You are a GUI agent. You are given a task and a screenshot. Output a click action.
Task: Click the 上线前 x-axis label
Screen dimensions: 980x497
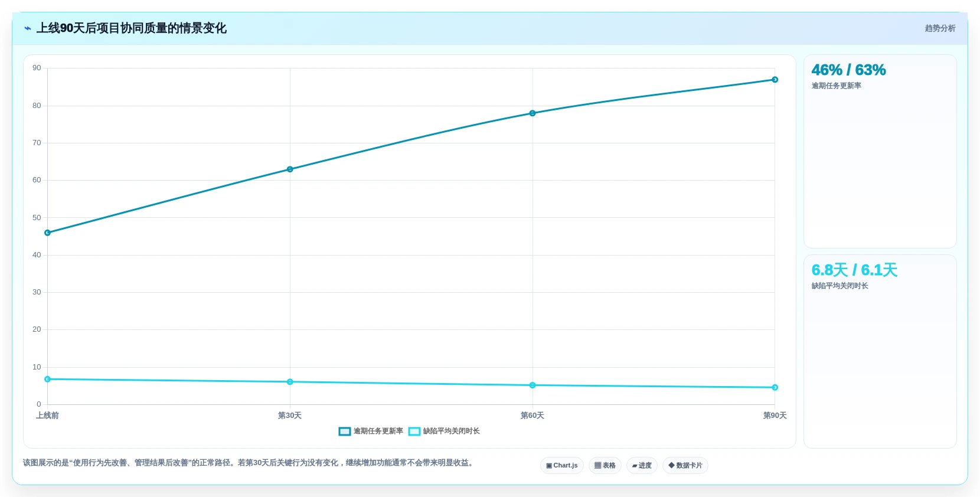pos(47,416)
